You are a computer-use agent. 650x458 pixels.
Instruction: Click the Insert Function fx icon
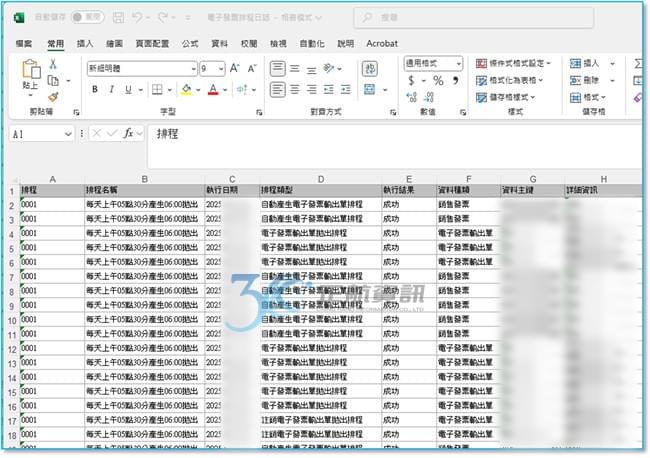[128, 133]
